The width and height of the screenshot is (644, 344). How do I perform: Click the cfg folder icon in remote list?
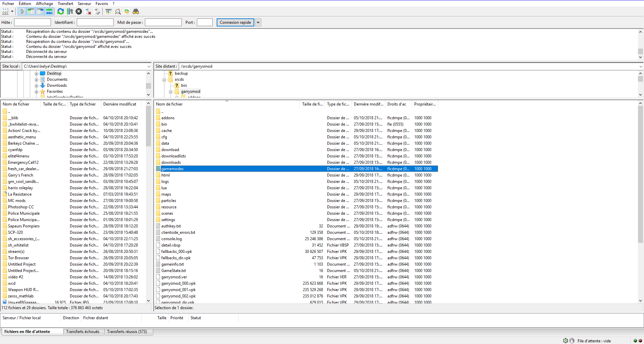[x=158, y=137]
